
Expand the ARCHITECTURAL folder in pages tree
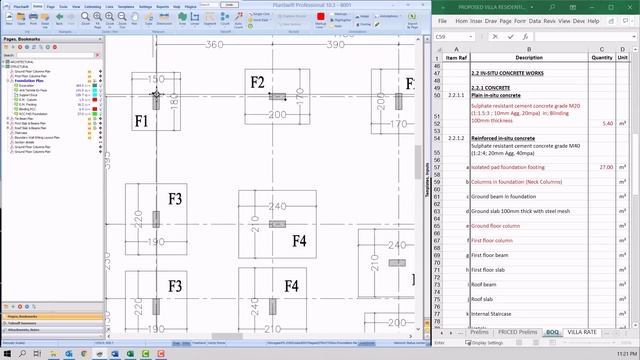pos(4,62)
